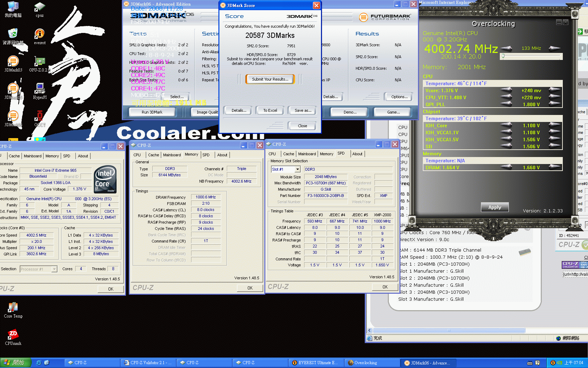Click the [url=http://vali text field in browser
The height and width of the screenshot is (368, 588).
(575, 274)
